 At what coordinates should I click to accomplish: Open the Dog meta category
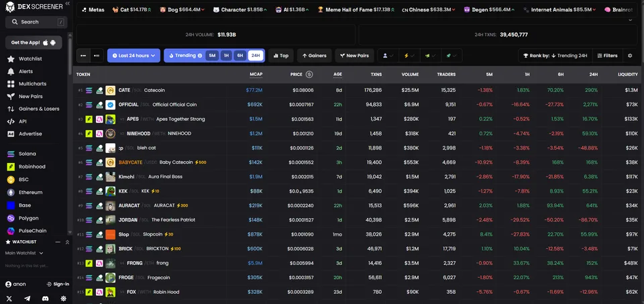tap(182, 9)
